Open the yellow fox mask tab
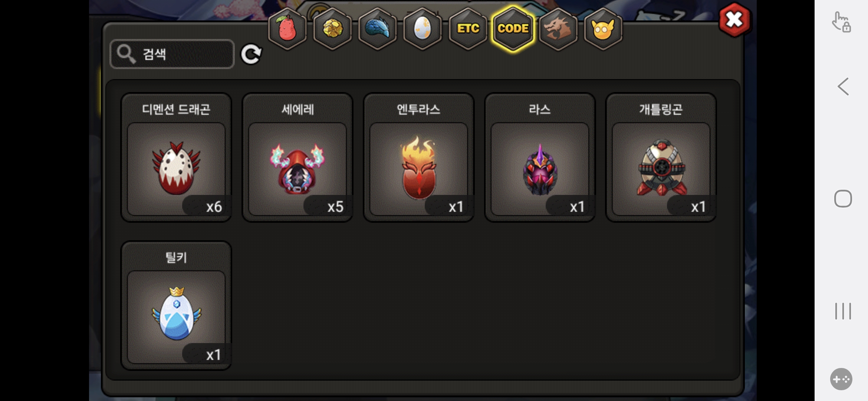The width and height of the screenshot is (868, 401). pyautogui.click(x=603, y=29)
